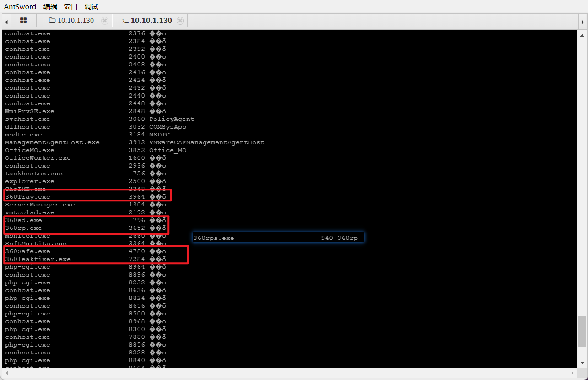Click php-cgi.exe row with PID 8964
The image size is (588, 380).
pos(86,267)
